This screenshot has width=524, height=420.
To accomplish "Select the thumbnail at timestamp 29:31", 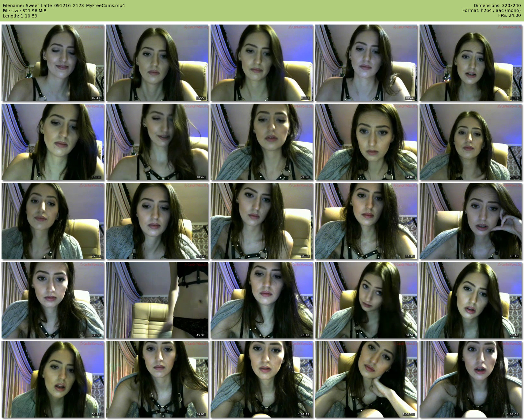I will [x=53, y=221].
